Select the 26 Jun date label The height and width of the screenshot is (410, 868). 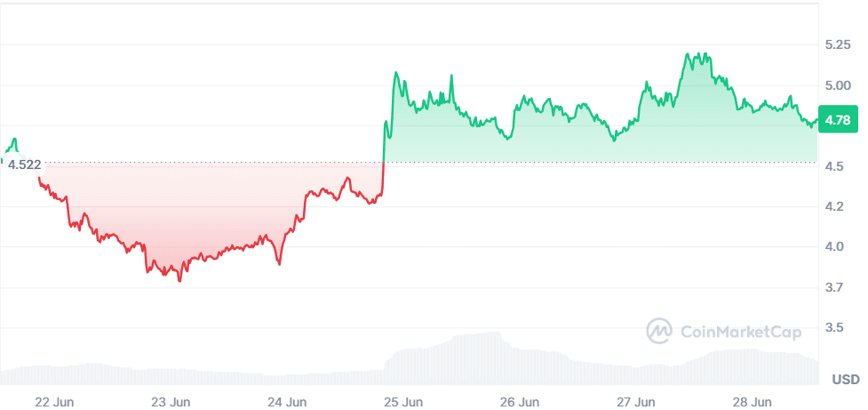tap(519, 400)
